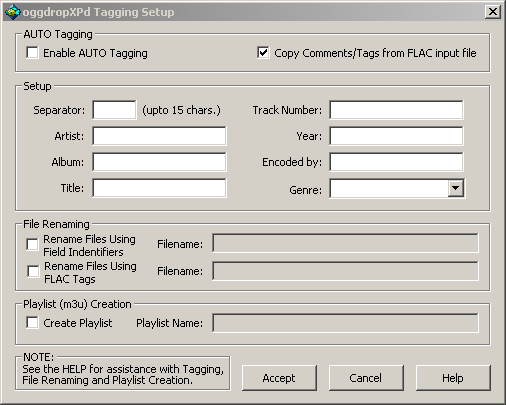Tick Rename Files Using Field Indentifiers
Screen dimensions: 506x405
[x=32, y=245]
